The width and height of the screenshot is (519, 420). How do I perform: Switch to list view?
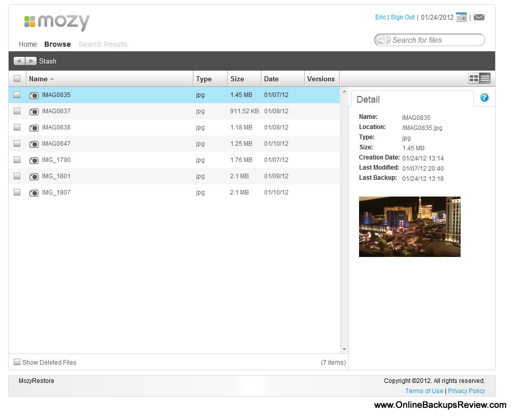coord(485,78)
